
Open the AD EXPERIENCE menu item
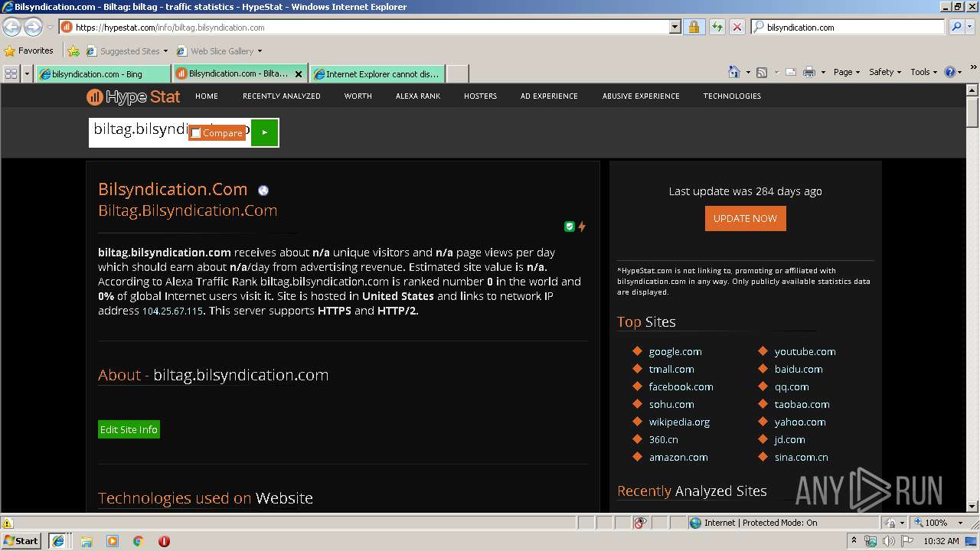pos(549,96)
